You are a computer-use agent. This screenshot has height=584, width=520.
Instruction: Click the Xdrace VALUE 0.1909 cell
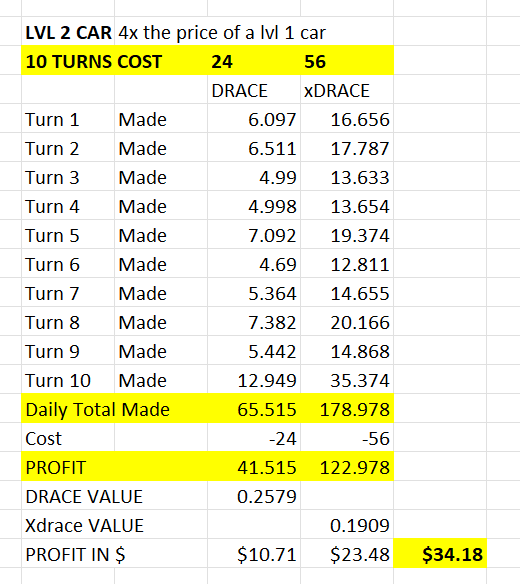coord(347,526)
